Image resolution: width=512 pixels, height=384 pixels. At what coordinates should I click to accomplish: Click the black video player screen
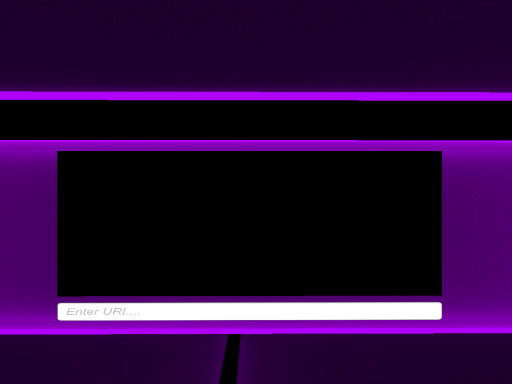(250, 224)
